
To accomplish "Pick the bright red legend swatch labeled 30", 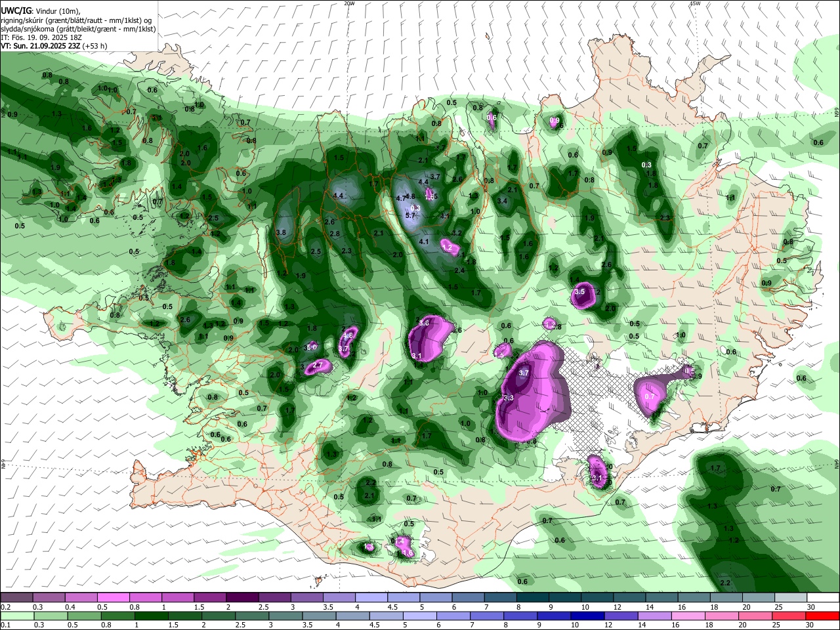I will (x=822, y=616).
